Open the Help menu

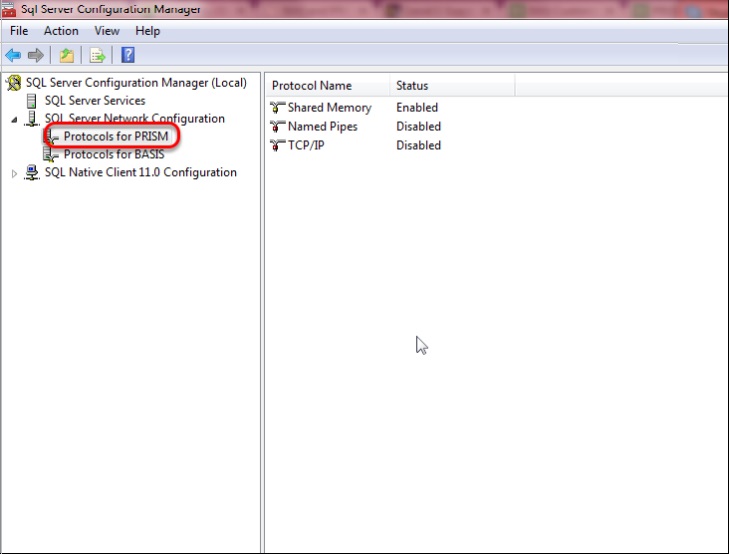147,31
